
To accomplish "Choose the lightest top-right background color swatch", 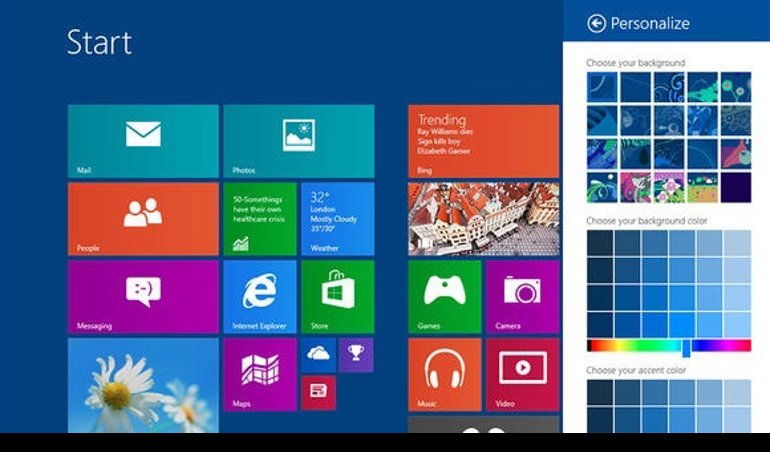I will [x=737, y=243].
